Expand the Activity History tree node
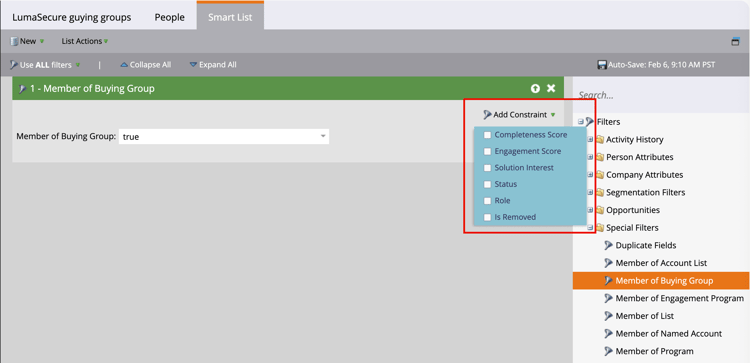750x363 pixels. click(591, 140)
